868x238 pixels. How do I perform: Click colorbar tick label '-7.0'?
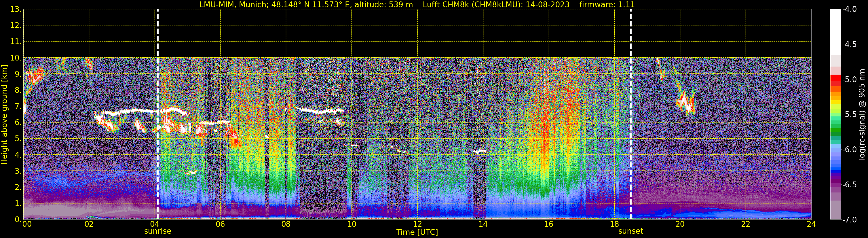849,220
